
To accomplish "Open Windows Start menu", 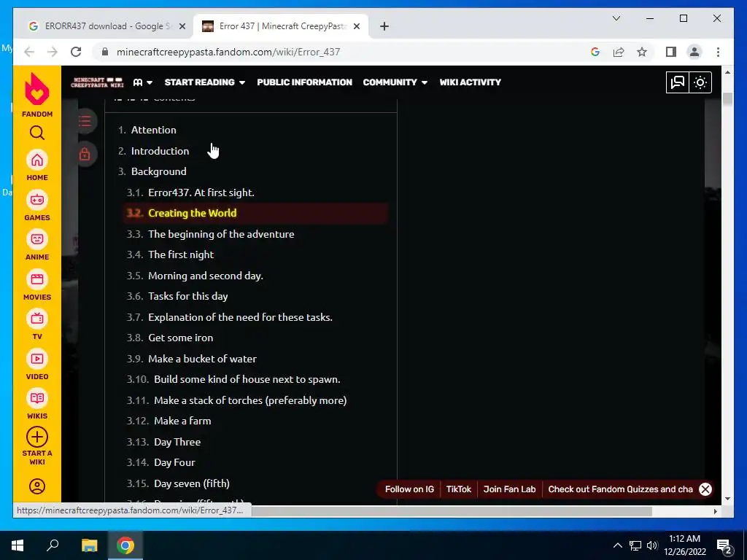I will tap(18, 545).
